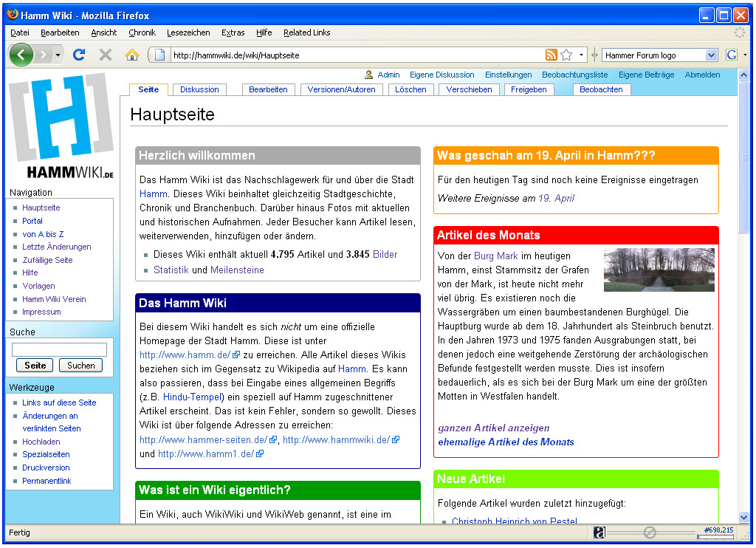756x548 pixels.
Task: Open the Versionen/Autoren tab
Action: (341, 89)
